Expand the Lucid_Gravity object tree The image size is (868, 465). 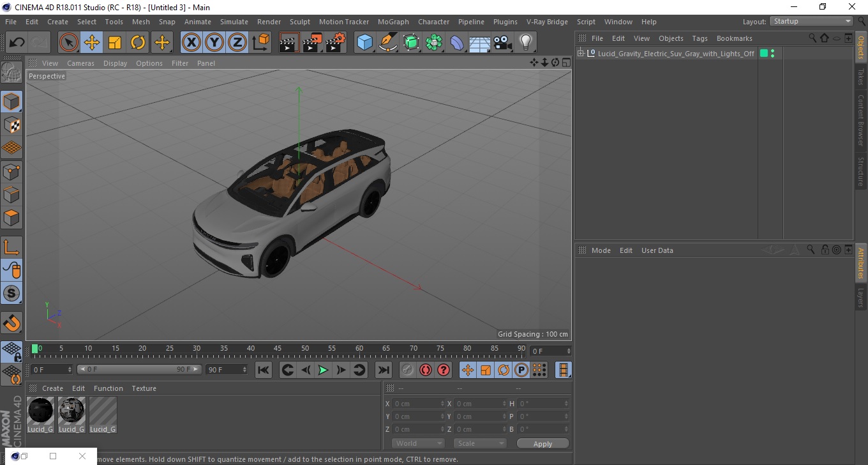coord(581,54)
